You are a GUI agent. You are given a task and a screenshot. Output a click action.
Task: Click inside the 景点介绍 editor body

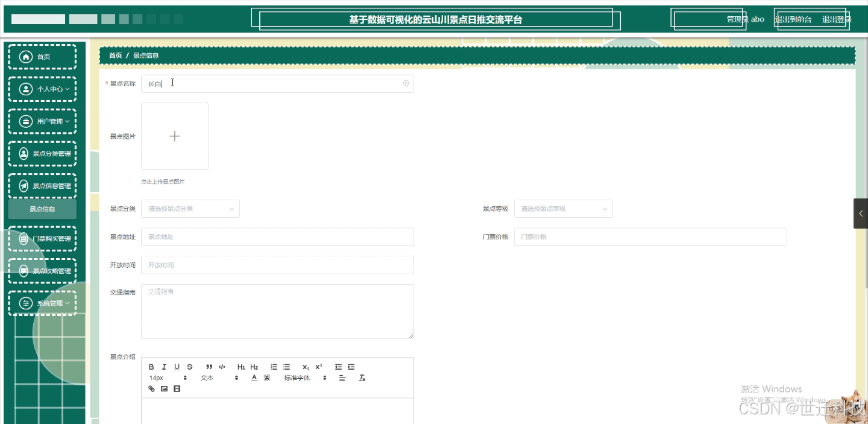click(x=277, y=411)
